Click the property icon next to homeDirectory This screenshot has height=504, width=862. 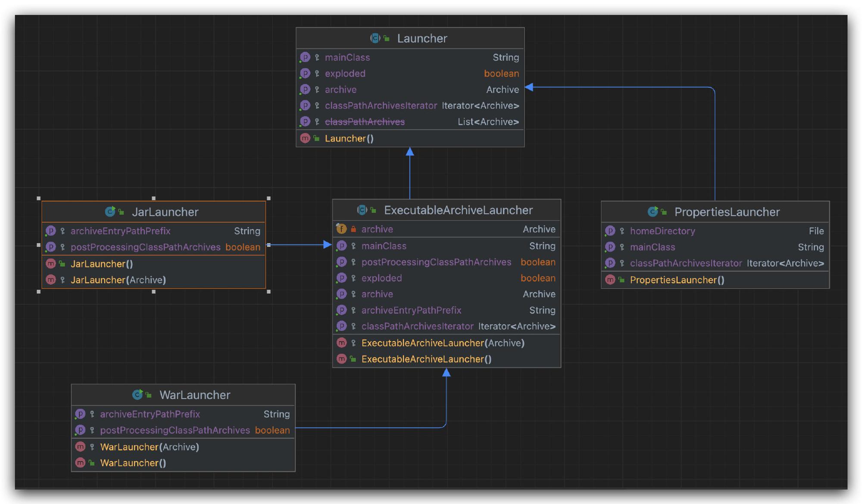coord(610,231)
